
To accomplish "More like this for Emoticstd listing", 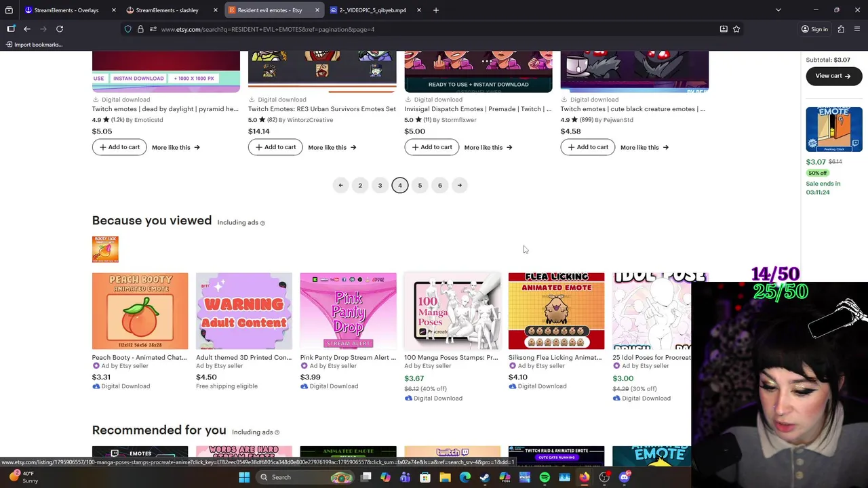I will (176, 147).
